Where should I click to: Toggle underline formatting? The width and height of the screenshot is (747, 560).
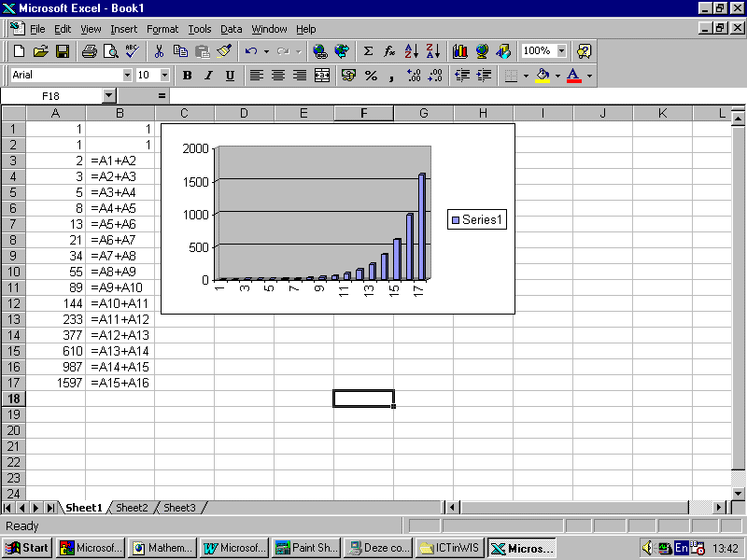click(230, 76)
